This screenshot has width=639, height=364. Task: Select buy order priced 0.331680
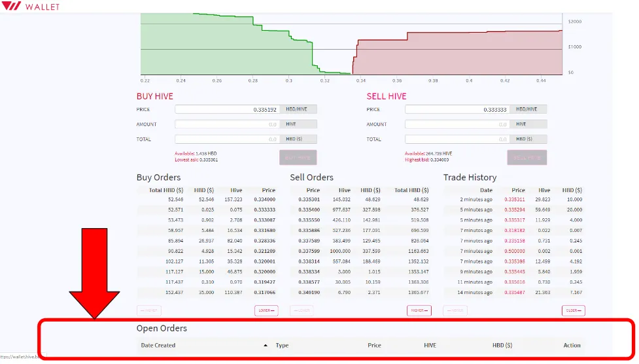click(x=207, y=231)
